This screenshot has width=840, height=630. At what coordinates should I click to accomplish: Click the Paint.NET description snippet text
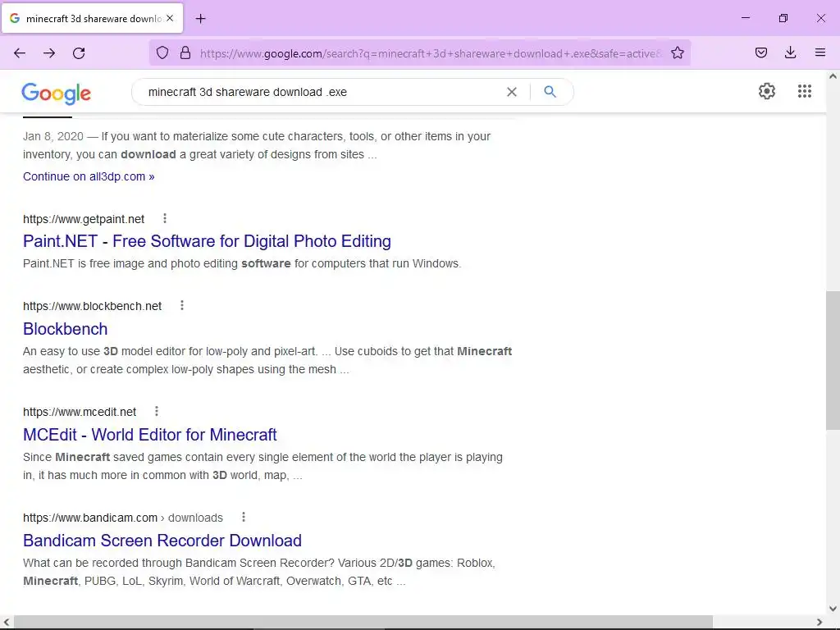(242, 263)
